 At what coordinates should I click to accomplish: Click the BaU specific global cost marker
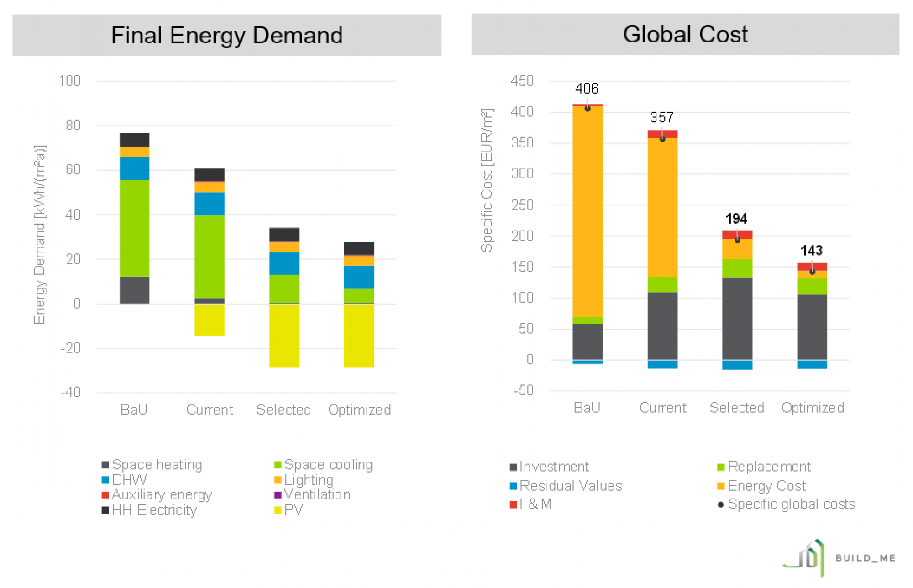click(x=588, y=108)
